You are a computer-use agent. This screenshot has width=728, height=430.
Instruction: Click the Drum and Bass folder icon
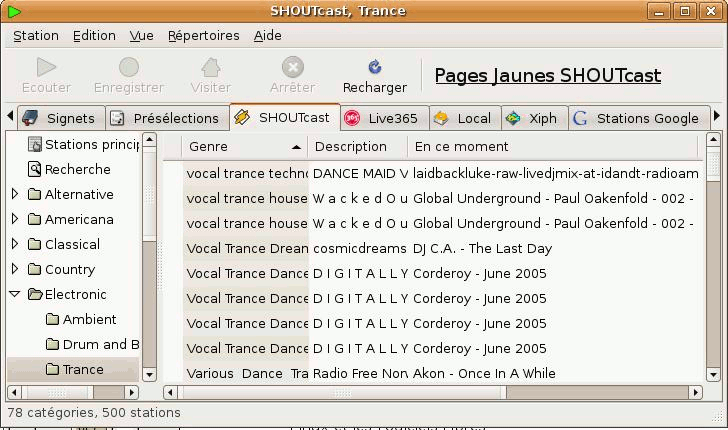[x=52, y=345]
